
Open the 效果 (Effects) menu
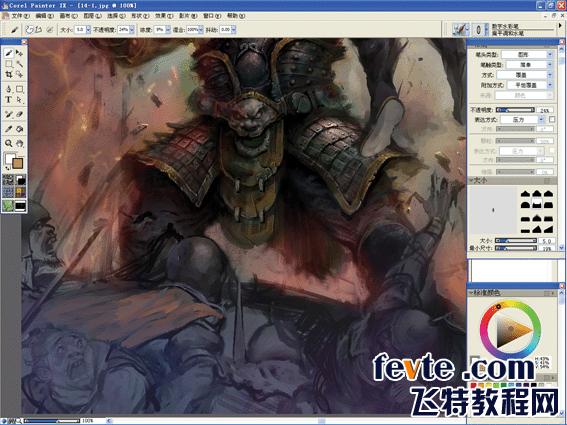pos(164,16)
